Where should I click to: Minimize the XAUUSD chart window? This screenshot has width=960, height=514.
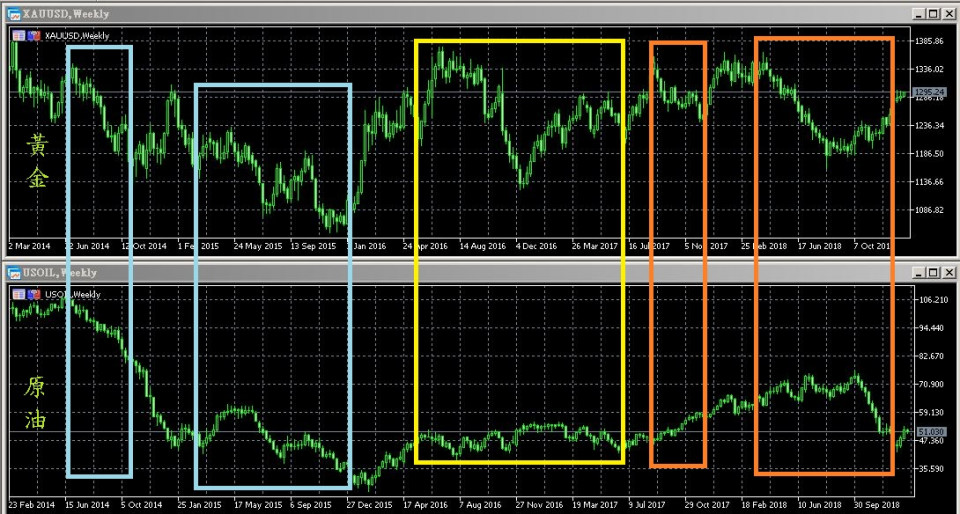[x=917, y=14]
